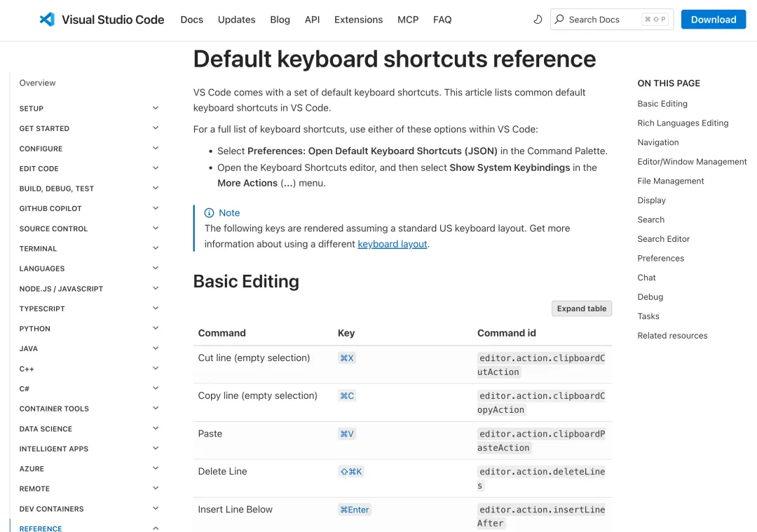This screenshot has width=757, height=532.
Task: Click the ⇧⌘K key badge
Action: 351,472
